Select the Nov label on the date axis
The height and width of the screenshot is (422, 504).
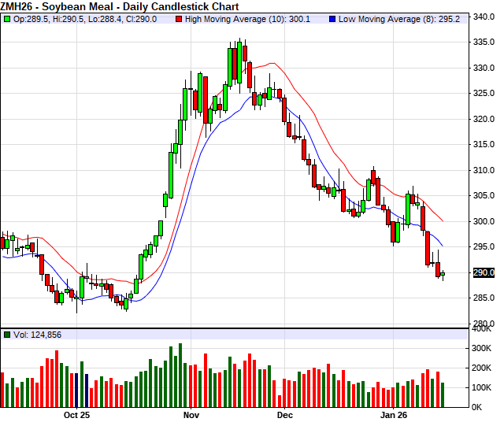tap(190, 414)
